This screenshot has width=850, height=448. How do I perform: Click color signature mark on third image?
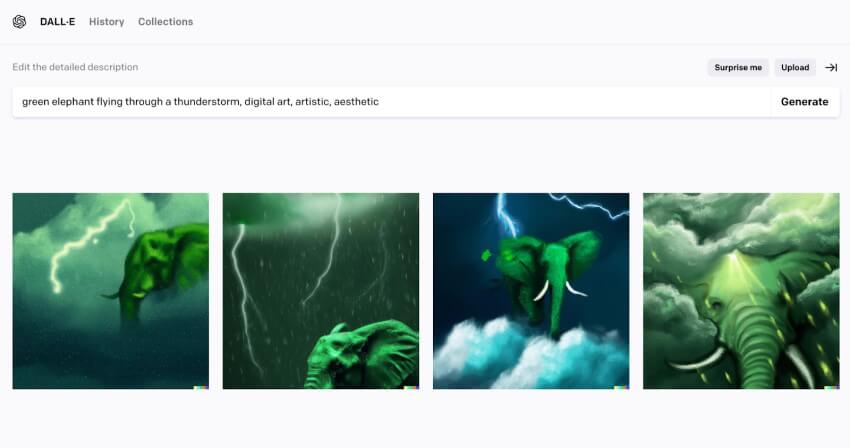(622, 387)
